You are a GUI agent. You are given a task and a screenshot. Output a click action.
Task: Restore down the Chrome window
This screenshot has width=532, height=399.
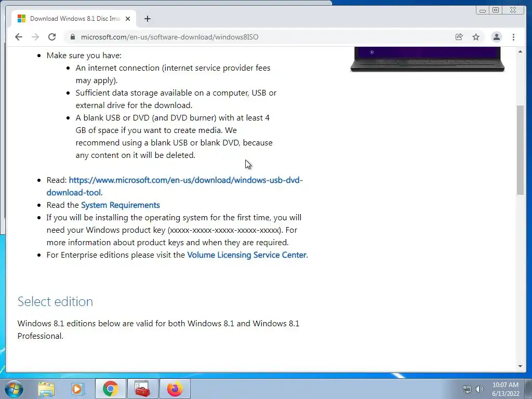pos(495,10)
